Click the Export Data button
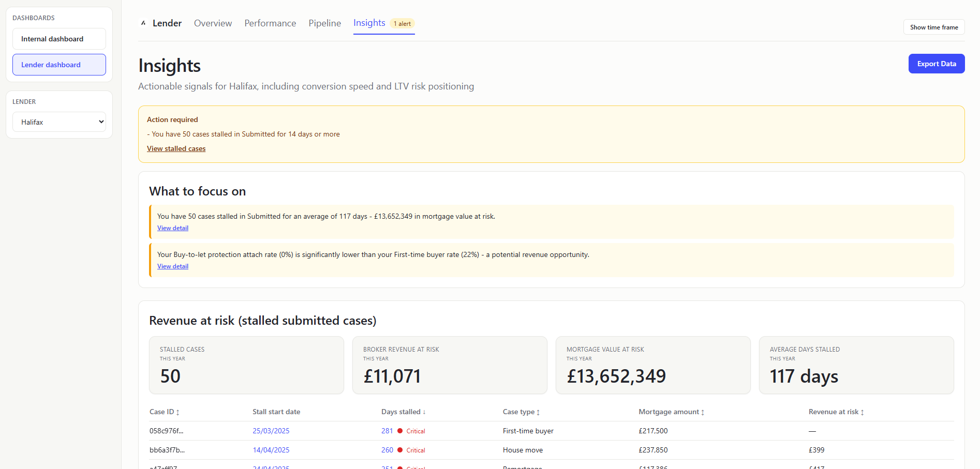Screen dimensions: 980x469 point(936,63)
